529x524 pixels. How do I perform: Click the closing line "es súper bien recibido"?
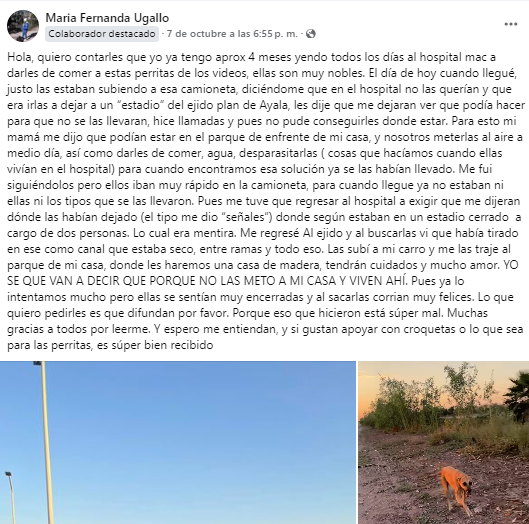point(155,345)
